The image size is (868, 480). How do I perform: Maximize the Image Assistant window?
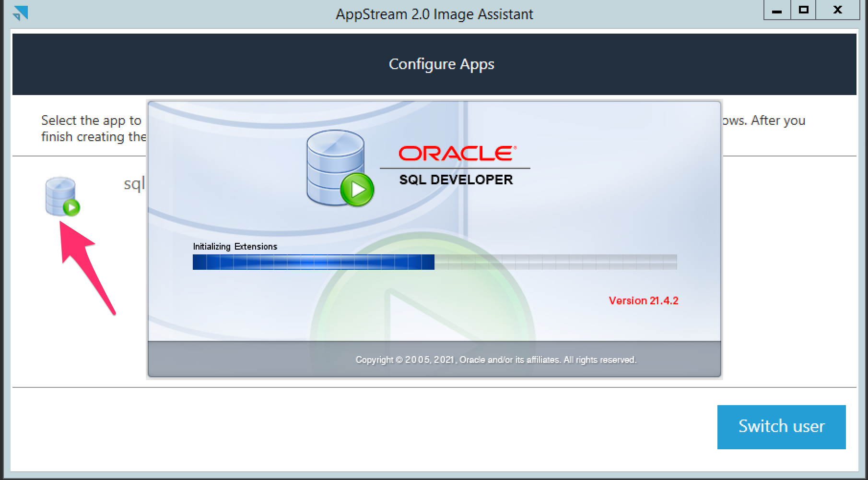tap(804, 10)
